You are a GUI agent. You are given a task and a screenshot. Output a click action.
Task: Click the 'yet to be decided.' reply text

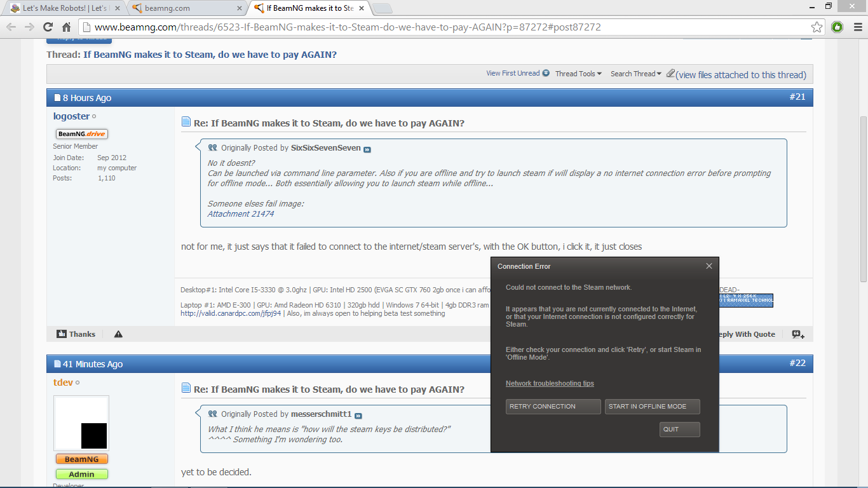216,472
